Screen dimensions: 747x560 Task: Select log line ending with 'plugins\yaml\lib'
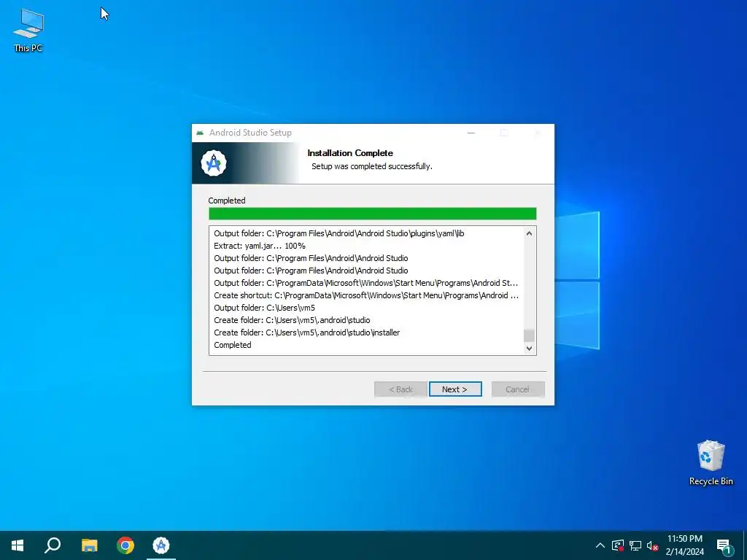[x=338, y=233]
